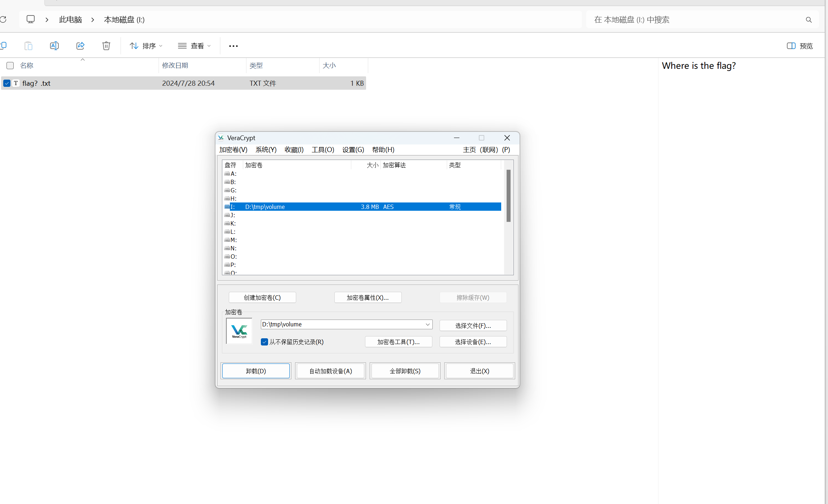Open 加密卷(V) menu
Screen dimensions: 828x504
pos(233,150)
